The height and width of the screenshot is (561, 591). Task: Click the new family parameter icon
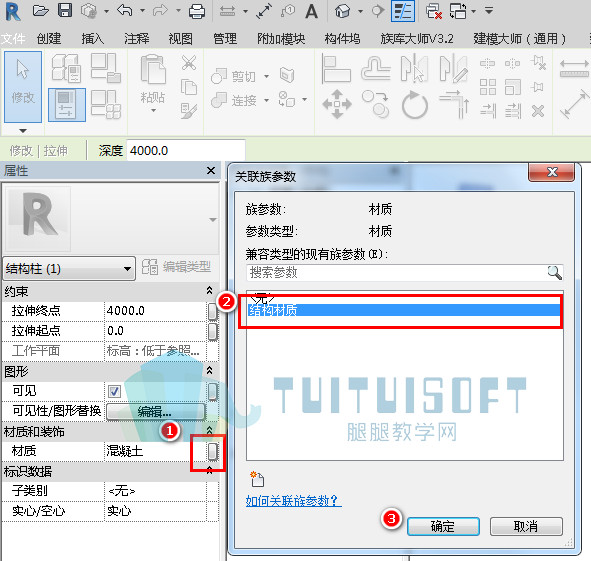[257, 479]
